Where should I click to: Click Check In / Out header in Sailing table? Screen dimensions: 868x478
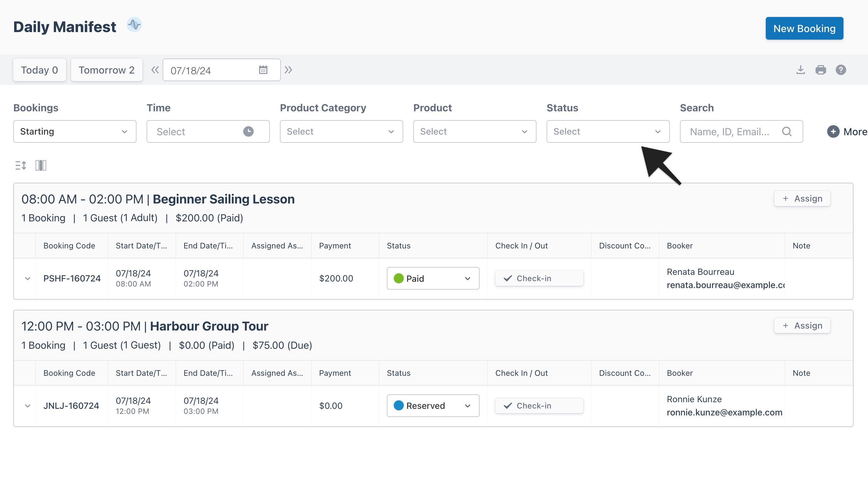click(x=522, y=246)
